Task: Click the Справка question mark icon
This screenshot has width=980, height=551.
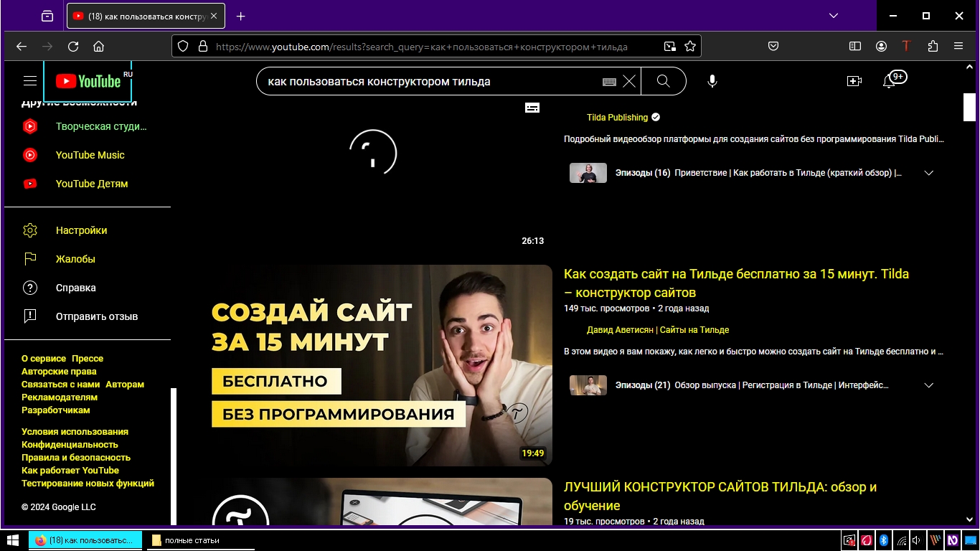Action: [30, 288]
